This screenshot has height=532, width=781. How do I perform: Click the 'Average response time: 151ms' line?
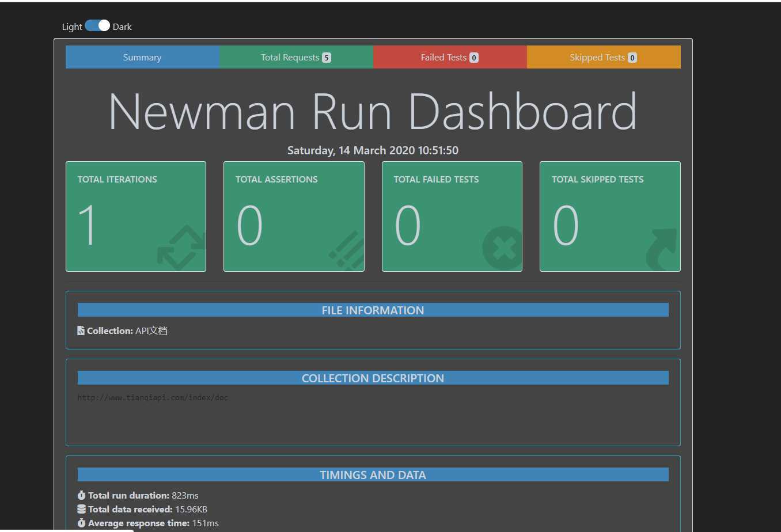coord(148,523)
